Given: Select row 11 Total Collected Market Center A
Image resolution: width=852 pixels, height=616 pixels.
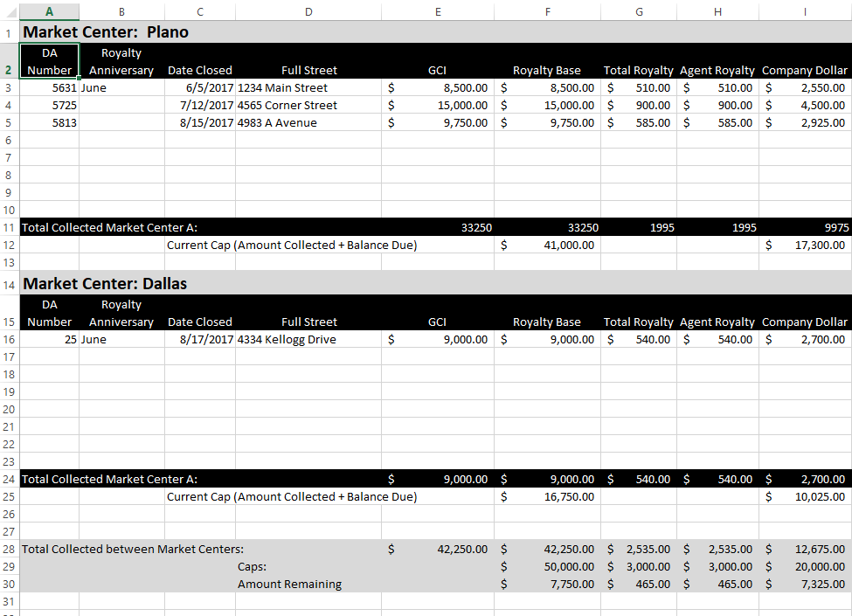Looking at the screenshot, I should click(x=8, y=227).
